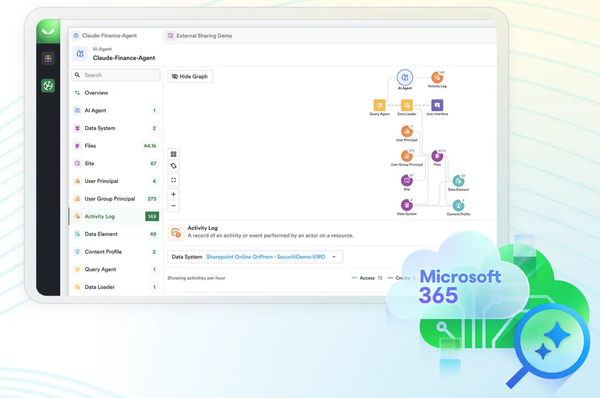The height and width of the screenshot is (398, 600).
Task: Select the AI Agent node in the graph
Action: pos(405,78)
